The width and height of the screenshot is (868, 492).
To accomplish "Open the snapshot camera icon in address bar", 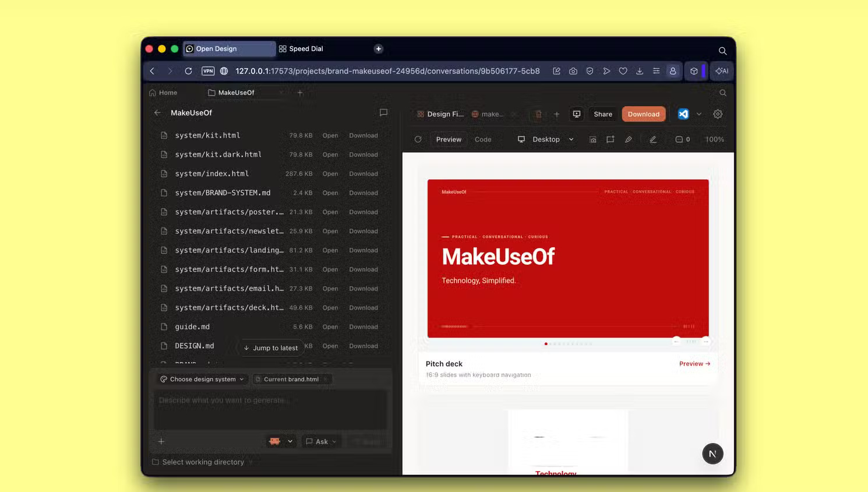I will 573,71.
